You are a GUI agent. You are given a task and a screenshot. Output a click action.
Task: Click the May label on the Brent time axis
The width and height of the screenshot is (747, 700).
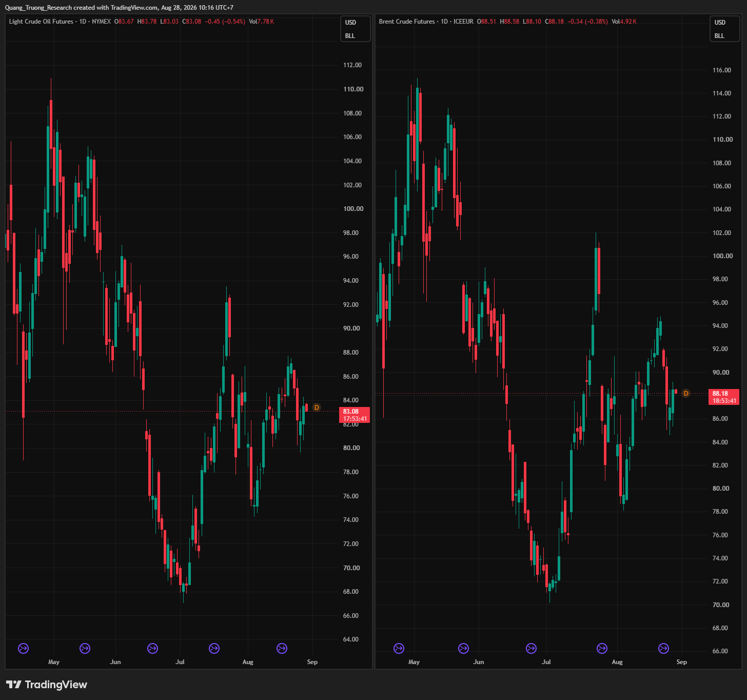click(414, 662)
